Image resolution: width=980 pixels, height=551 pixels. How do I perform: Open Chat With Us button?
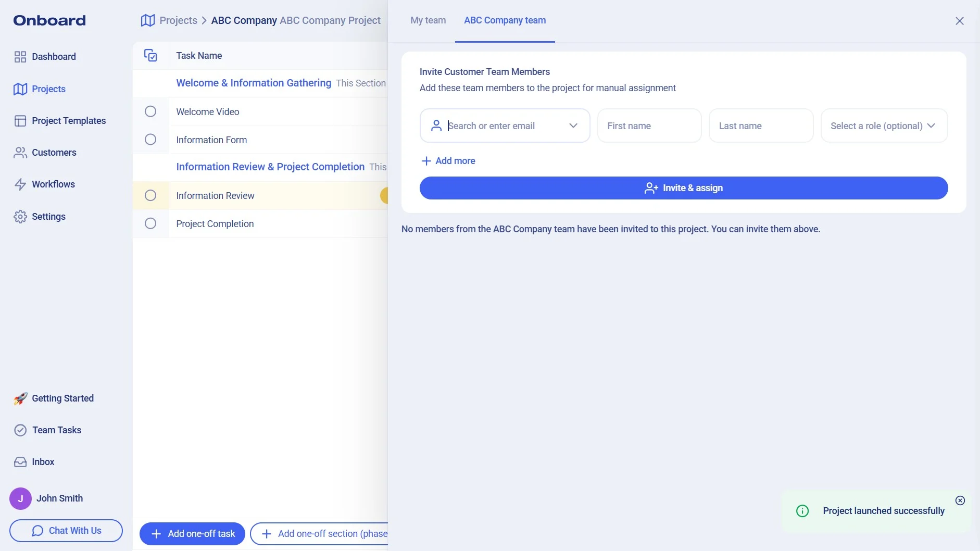coord(66,531)
